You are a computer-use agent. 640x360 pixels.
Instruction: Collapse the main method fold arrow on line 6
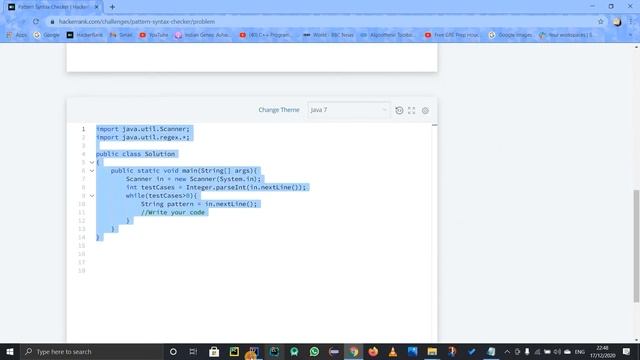pyautogui.click(x=92, y=171)
